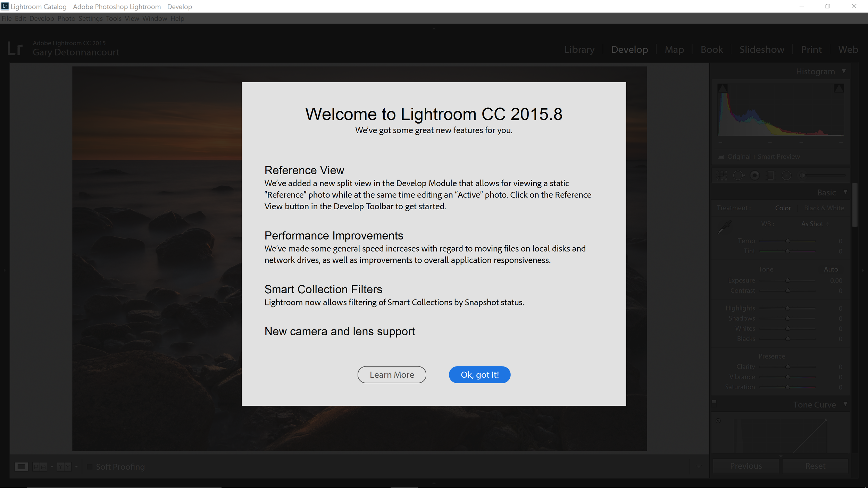Click the Learn More button
The height and width of the screenshot is (488, 868).
tap(392, 375)
